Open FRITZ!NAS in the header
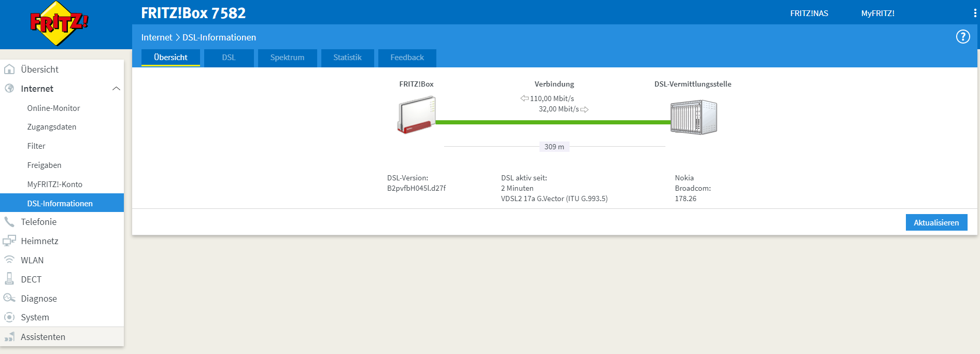Image resolution: width=980 pixels, height=354 pixels. pyautogui.click(x=809, y=13)
